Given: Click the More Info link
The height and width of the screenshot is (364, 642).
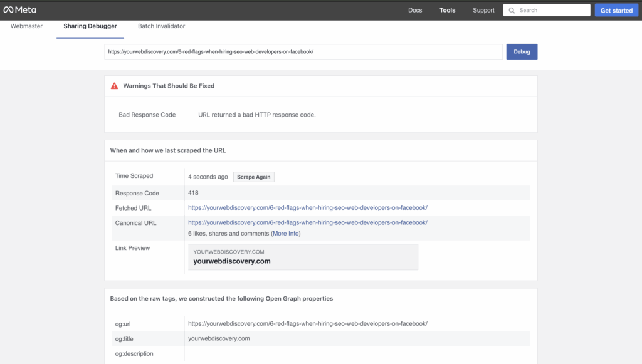Looking at the screenshot, I should point(286,234).
